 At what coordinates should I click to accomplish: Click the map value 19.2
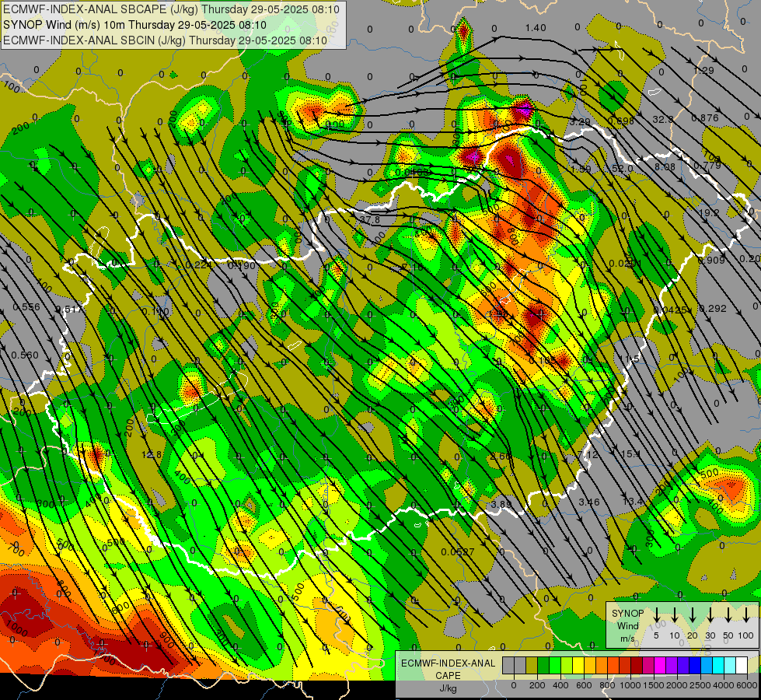(709, 212)
